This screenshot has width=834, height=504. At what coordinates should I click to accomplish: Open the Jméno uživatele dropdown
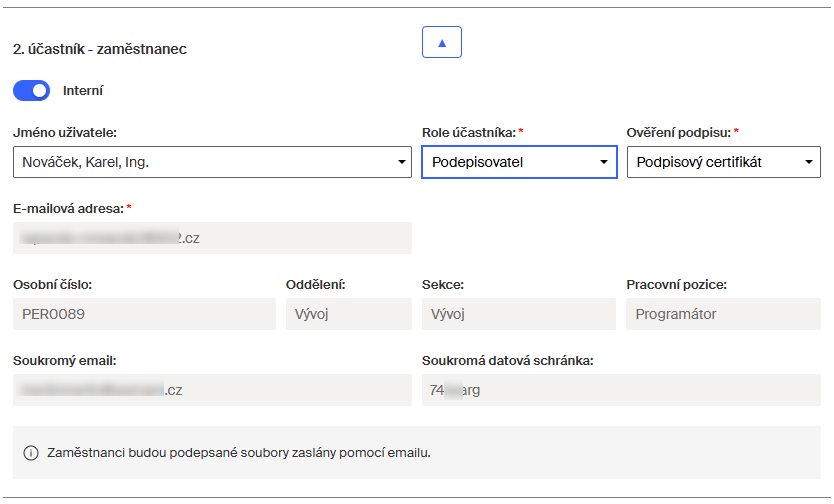point(212,162)
